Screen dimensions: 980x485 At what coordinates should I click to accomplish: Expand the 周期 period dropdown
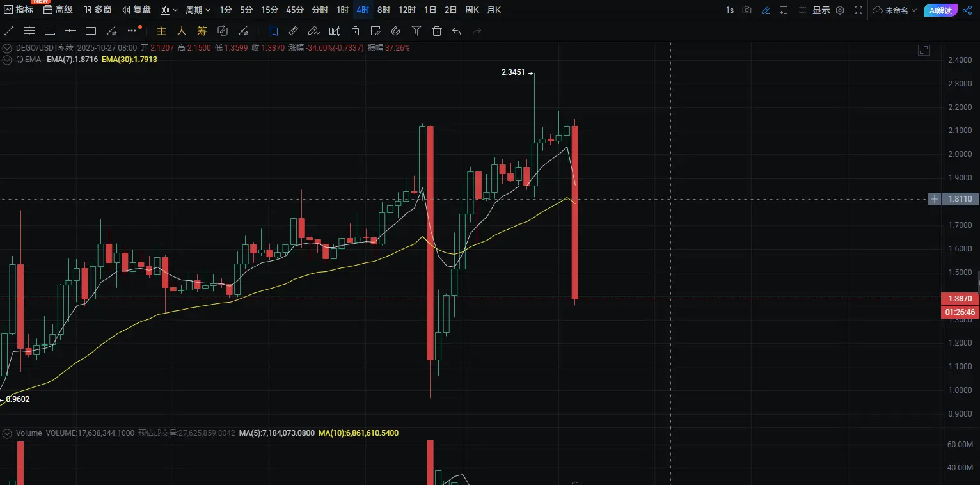click(x=198, y=10)
